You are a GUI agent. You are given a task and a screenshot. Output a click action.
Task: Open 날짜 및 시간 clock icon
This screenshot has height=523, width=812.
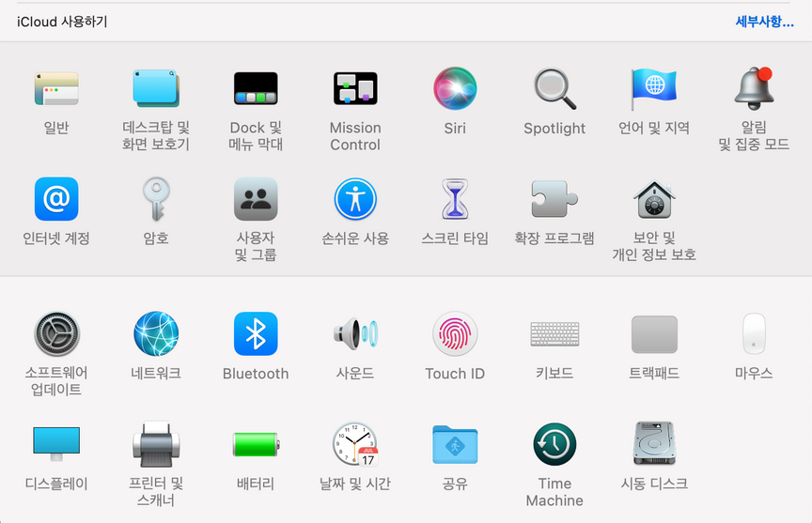355,444
